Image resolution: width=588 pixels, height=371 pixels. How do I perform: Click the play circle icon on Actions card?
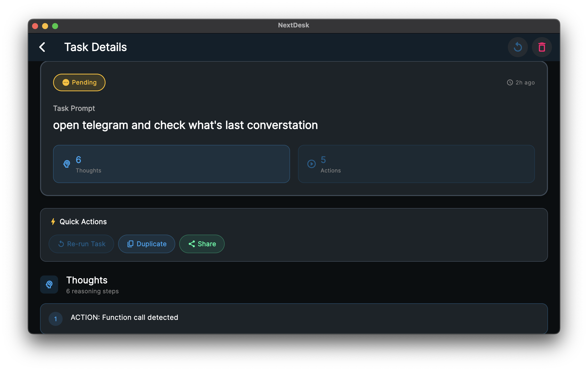pyautogui.click(x=311, y=164)
